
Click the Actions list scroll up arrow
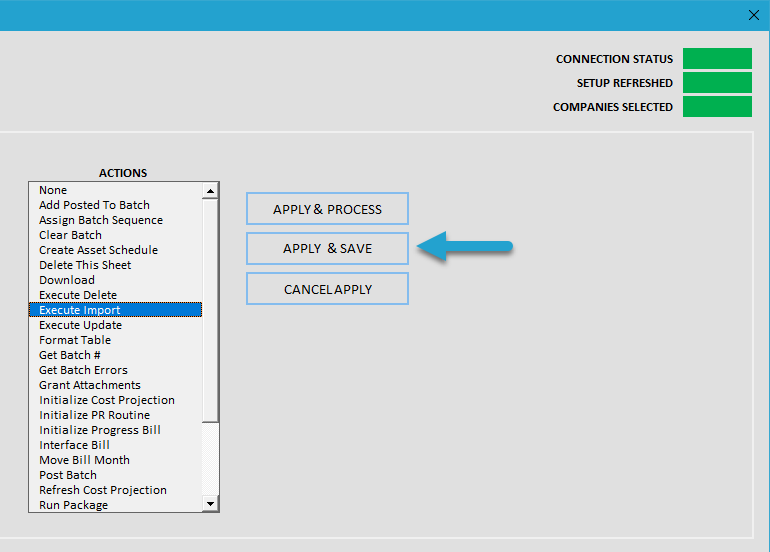coord(210,191)
